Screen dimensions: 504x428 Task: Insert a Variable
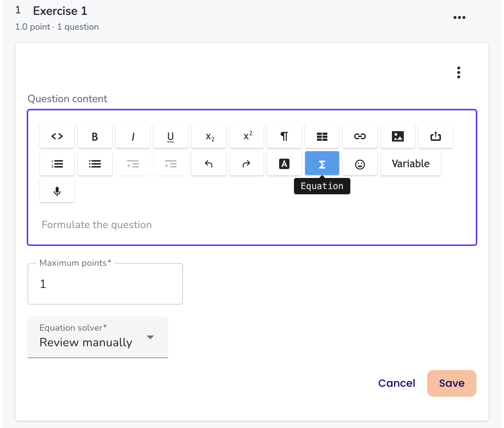(x=411, y=163)
